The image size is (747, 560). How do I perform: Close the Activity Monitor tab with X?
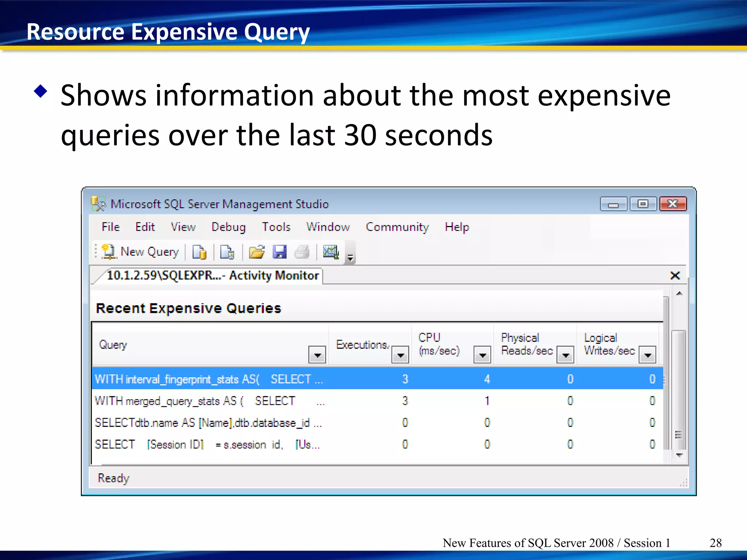(x=675, y=275)
